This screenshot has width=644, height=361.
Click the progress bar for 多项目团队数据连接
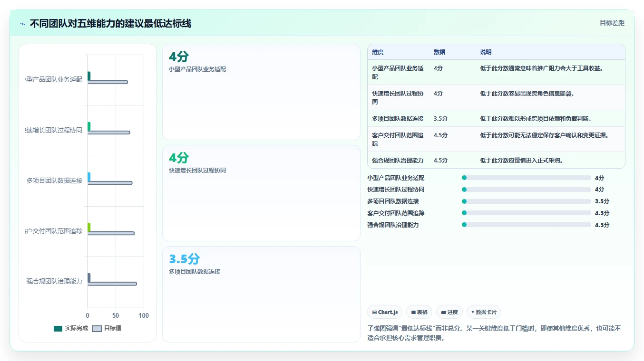coord(526,201)
